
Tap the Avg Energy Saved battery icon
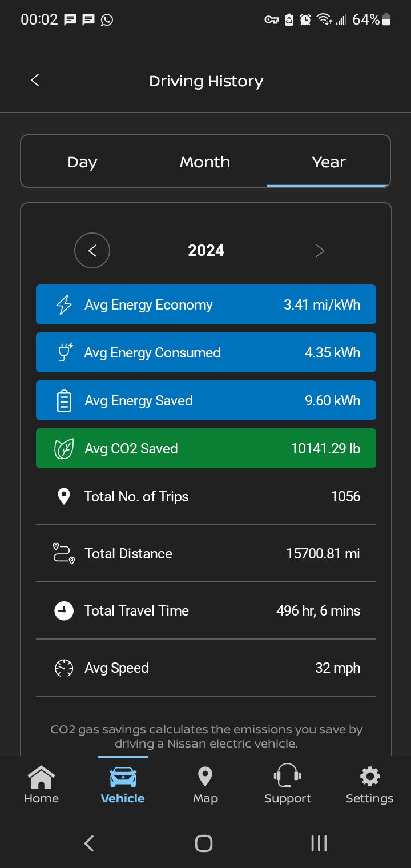[64, 400]
